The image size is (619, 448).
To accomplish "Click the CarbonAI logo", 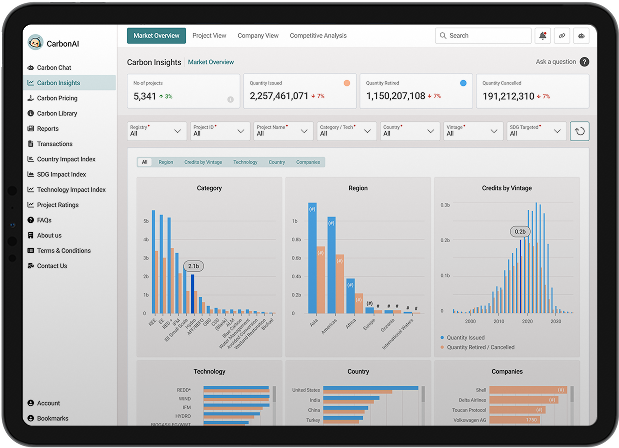I will click(x=36, y=43).
